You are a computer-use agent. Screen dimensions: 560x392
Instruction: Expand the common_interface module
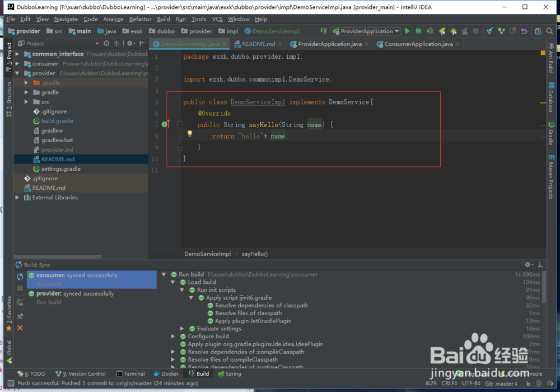(x=17, y=54)
